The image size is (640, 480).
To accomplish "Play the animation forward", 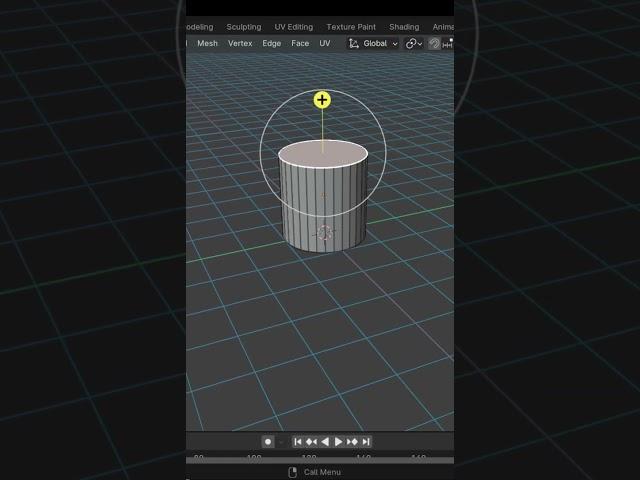I will (x=338, y=442).
